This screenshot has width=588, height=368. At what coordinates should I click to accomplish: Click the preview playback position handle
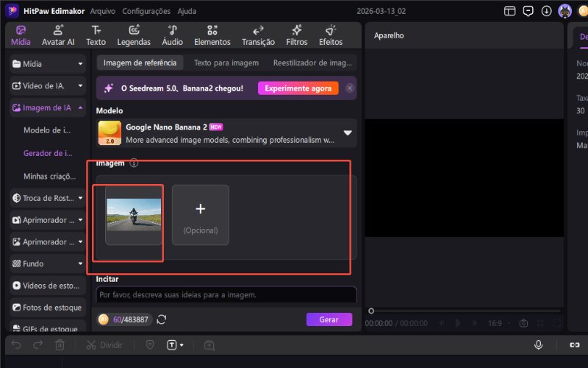point(371,311)
